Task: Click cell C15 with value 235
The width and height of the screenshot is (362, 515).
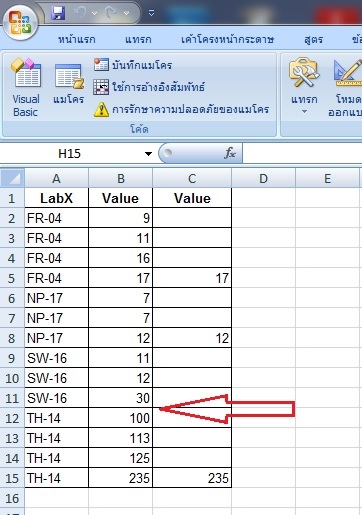Action: tap(192, 478)
